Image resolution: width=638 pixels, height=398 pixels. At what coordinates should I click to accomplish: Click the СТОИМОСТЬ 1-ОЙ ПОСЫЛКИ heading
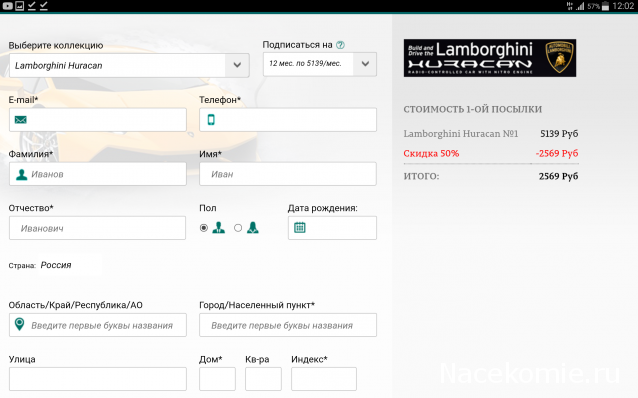[x=473, y=109]
